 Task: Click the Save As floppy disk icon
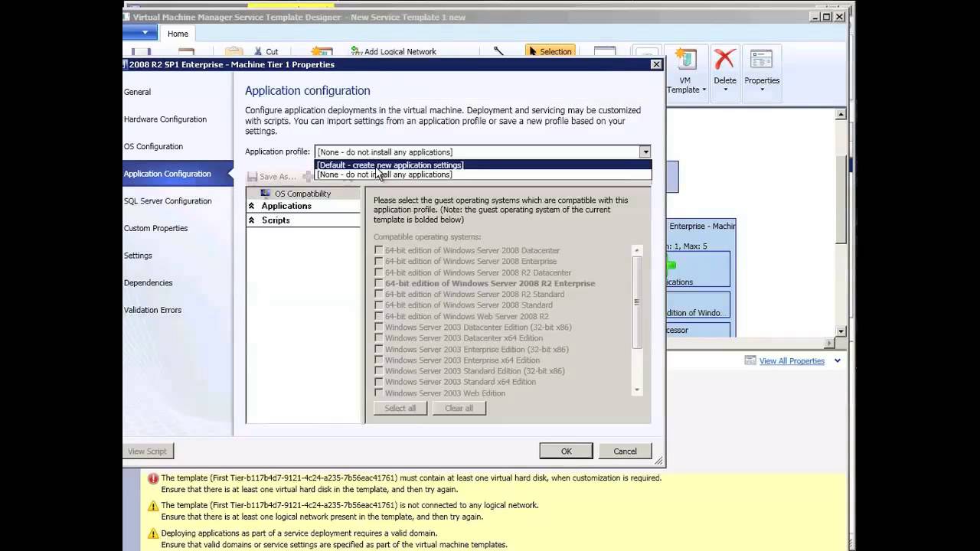coord(252,177)
